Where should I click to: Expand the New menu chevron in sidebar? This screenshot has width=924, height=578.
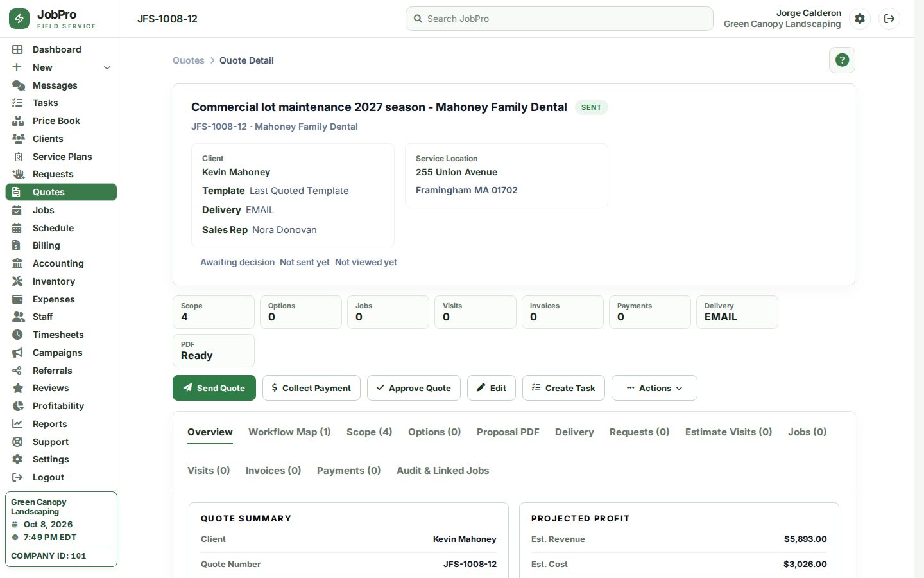(x=107, y=67)
